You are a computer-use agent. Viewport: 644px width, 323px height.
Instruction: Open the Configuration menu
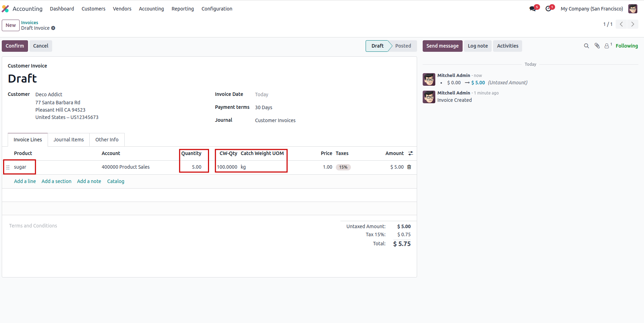pyautogui.click(x=217, y=9)
